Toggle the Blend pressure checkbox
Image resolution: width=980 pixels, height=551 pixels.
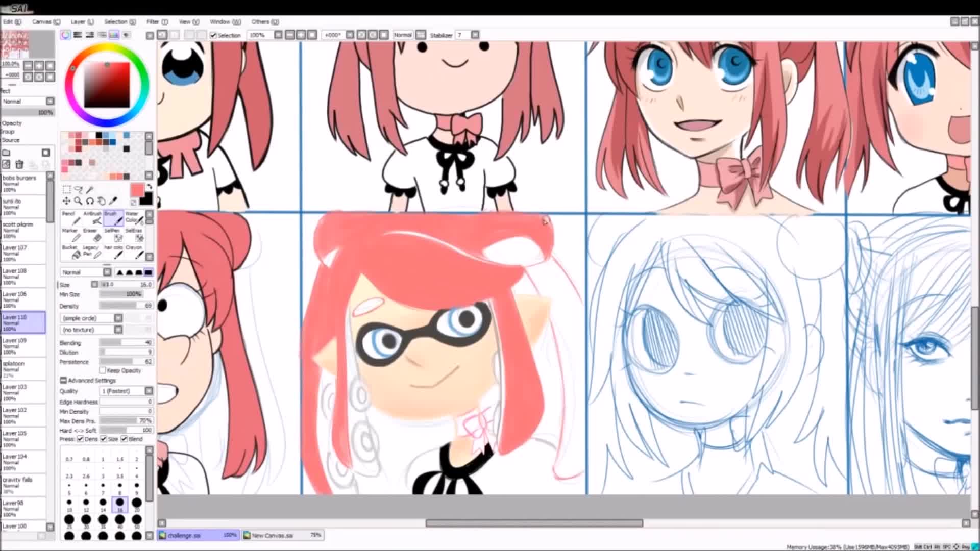[124, 439]
